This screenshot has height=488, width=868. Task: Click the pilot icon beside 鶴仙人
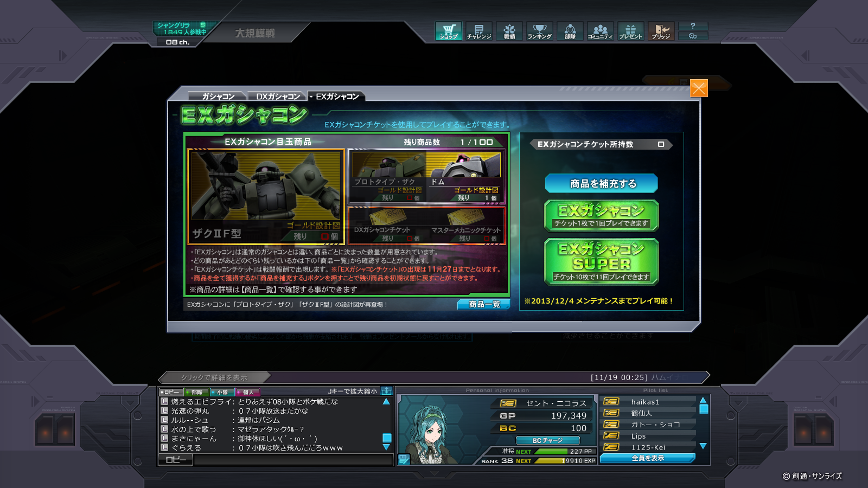pos(611,413)
